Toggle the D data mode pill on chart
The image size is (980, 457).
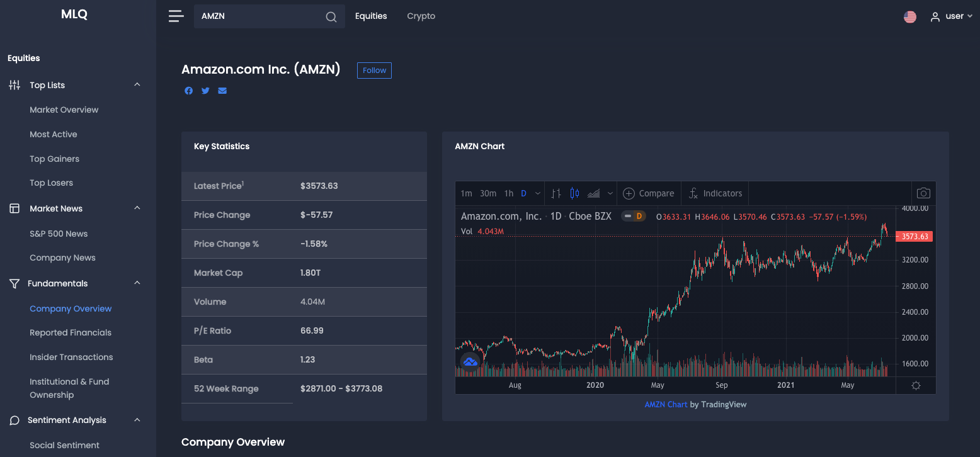634,217
